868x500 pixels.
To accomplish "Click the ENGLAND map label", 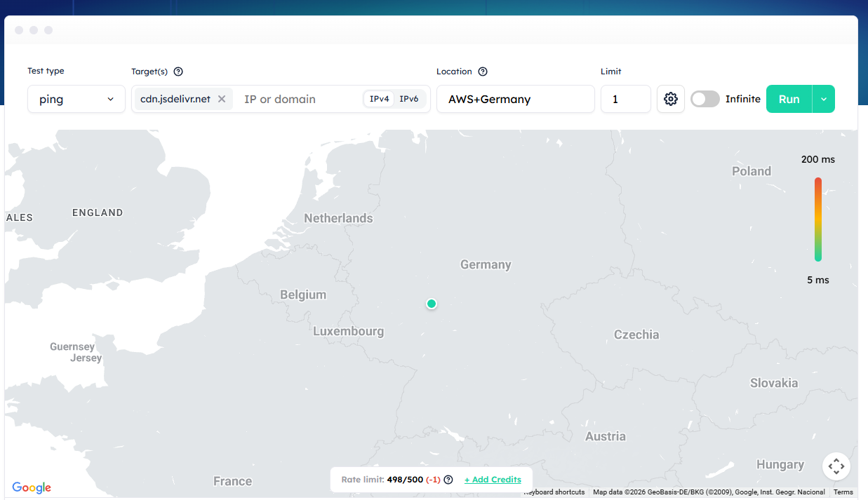I will point(98,212).
